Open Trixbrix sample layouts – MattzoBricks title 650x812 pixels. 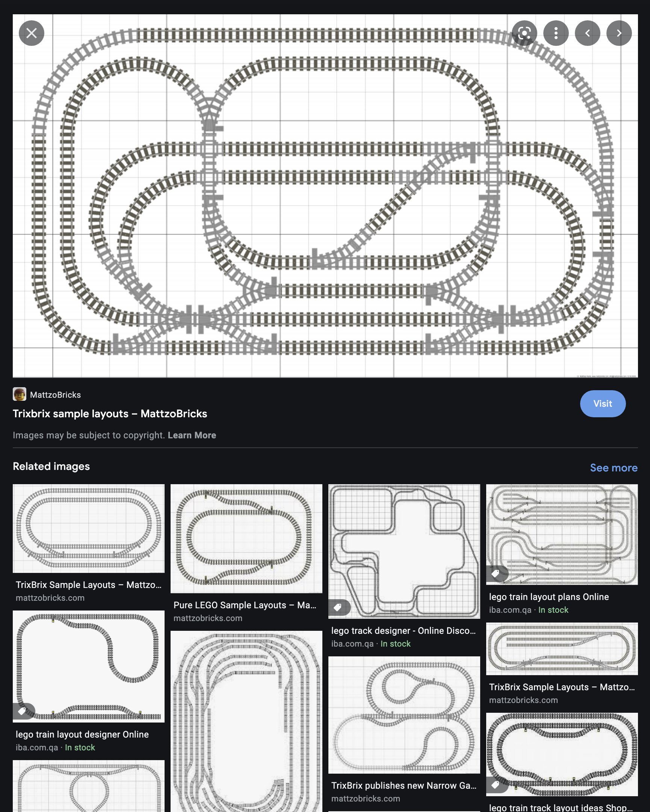(x=110, y=414)
